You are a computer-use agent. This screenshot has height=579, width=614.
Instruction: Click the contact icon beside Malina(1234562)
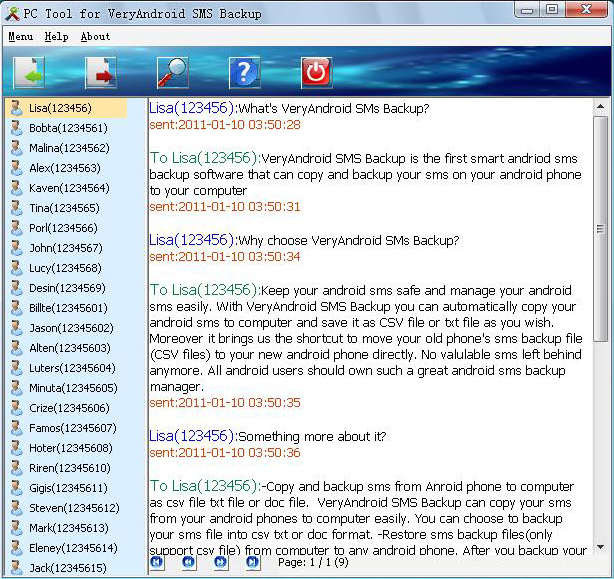[x=16, y=148]
